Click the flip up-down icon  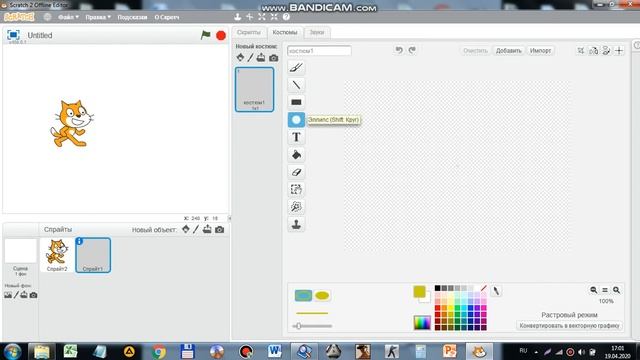point(607,51)
